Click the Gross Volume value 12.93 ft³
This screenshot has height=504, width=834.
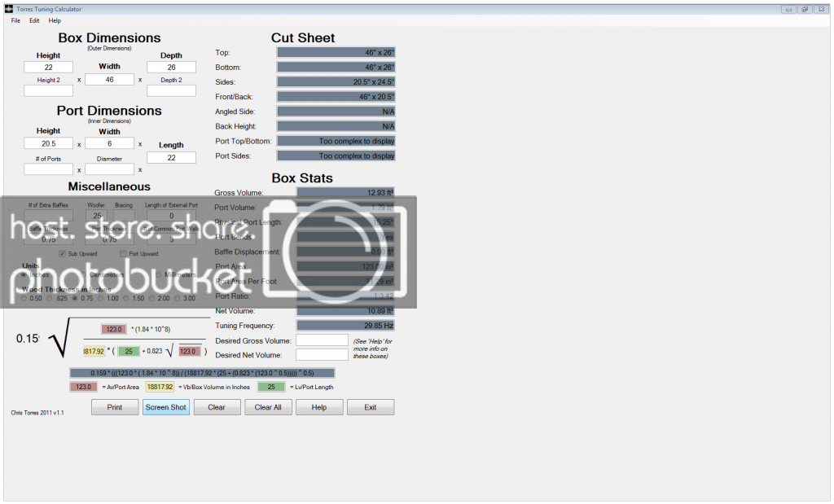[345, 192]
